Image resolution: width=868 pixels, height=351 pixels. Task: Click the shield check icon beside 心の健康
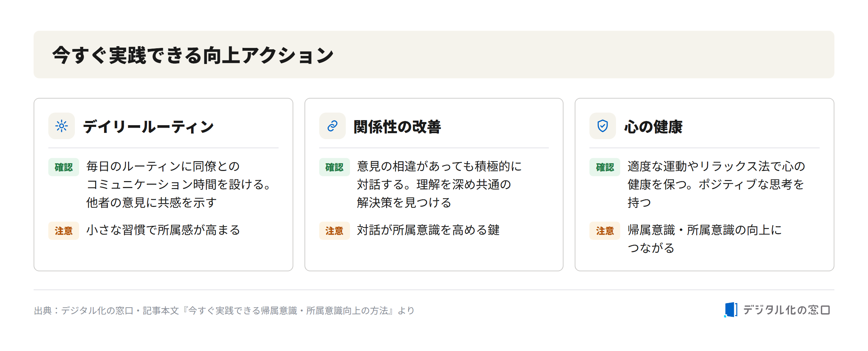602,126
